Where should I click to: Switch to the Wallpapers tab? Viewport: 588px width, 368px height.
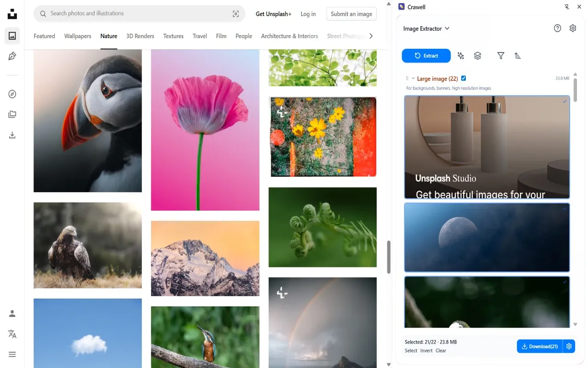[x=78, y=36]
